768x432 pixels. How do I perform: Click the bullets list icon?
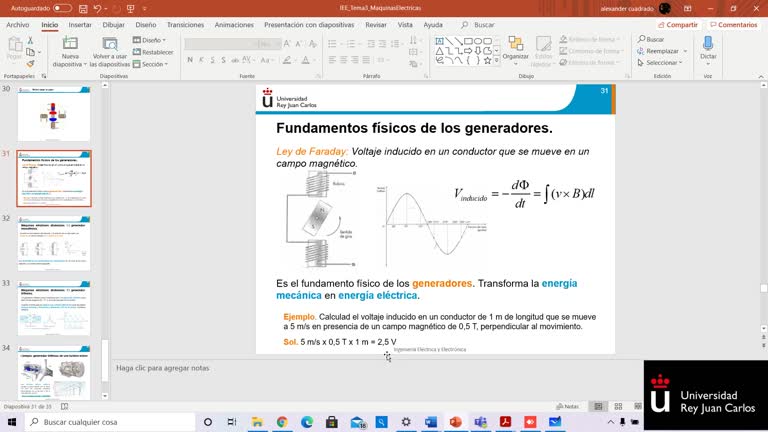coord(332,44)
